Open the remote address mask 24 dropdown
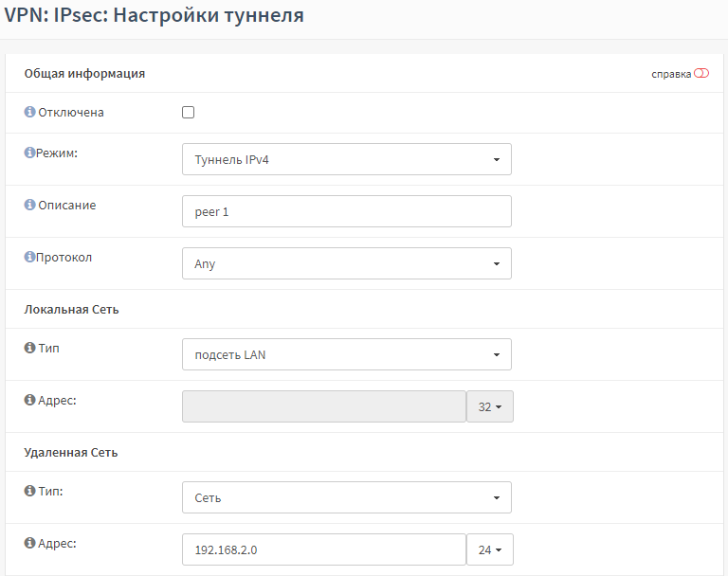 tap(490, 549)
